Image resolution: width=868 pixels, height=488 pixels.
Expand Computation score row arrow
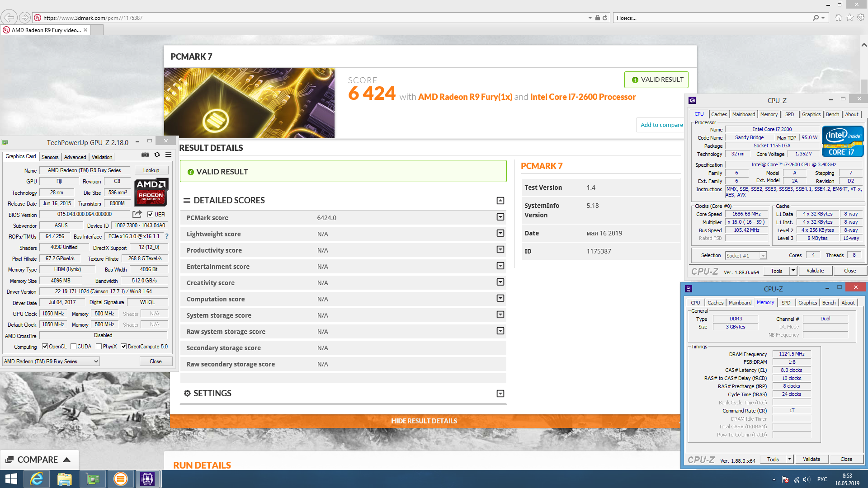[x=500, y=298]
